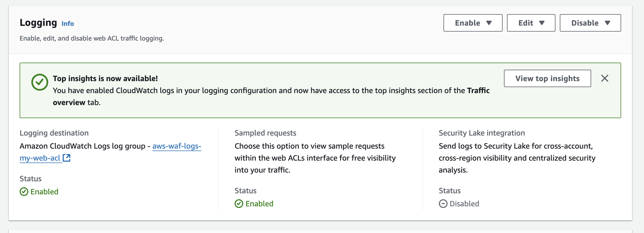The image size is (644, 233).
Task: Click the web ACL traffic logging description
Action: [x=92, y=38]
